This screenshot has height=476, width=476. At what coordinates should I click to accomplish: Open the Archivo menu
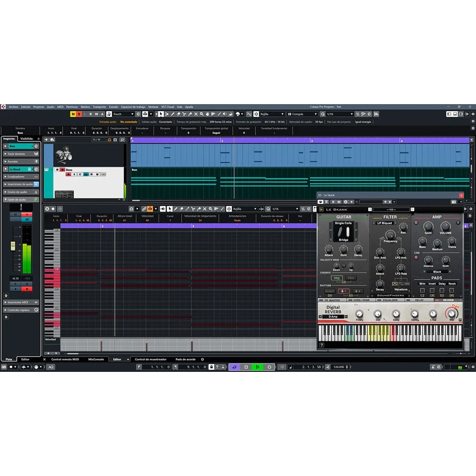pos(13,107)
